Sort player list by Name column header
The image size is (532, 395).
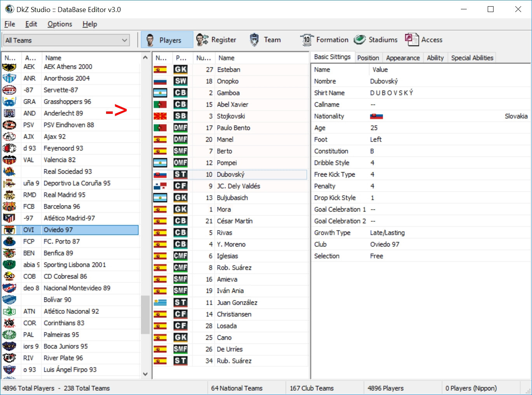point(262,58)
